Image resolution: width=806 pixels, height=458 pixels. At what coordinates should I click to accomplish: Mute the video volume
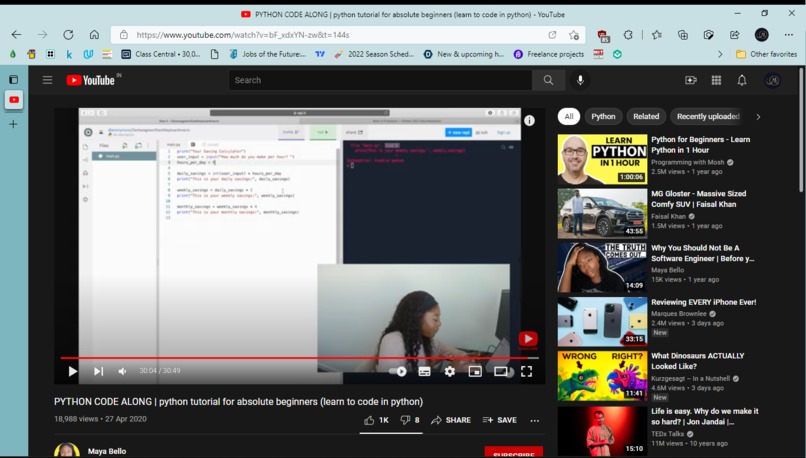[122, 371]
